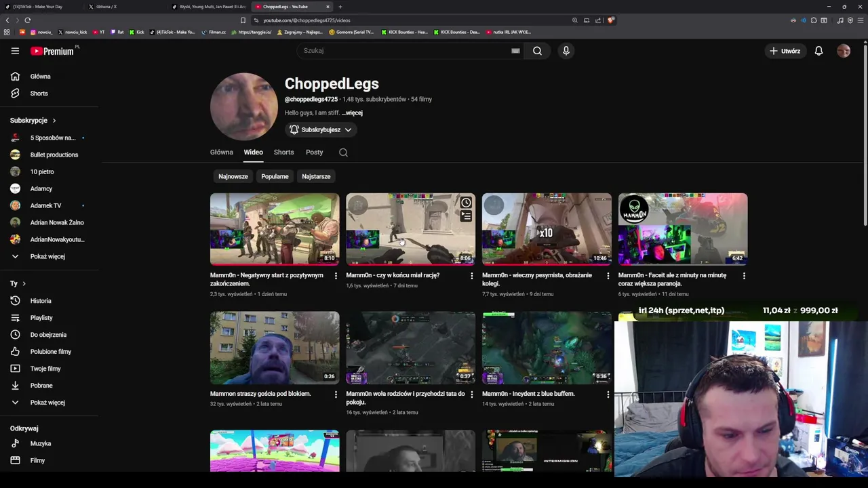
Task: Open more options for 'czy w końcu miał rację'
Action: pos(472,276)
